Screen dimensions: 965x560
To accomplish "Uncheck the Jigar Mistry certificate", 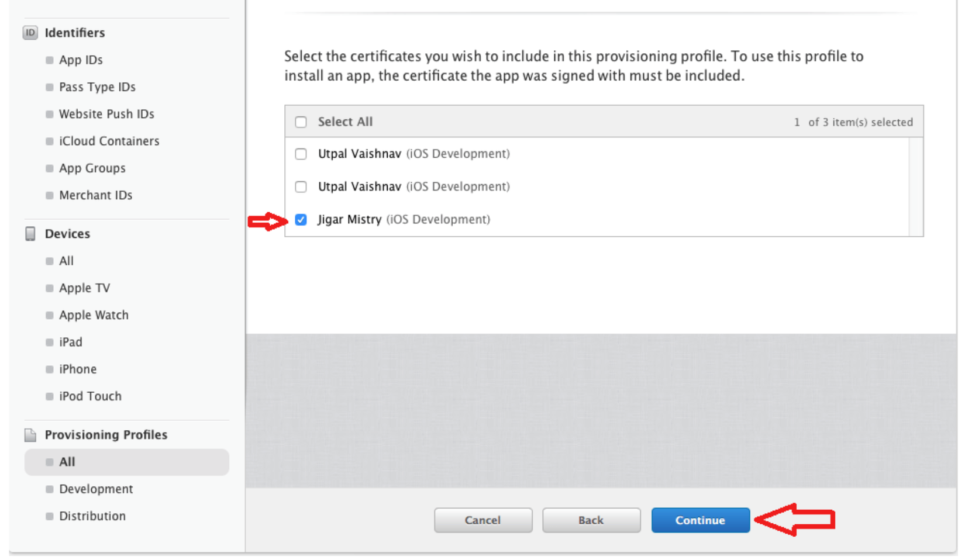I will click(x=301, y=220).
